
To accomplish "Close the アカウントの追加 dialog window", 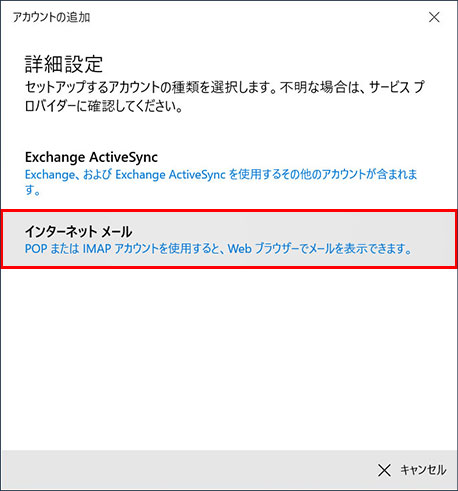I will click(x=434, y=17).
